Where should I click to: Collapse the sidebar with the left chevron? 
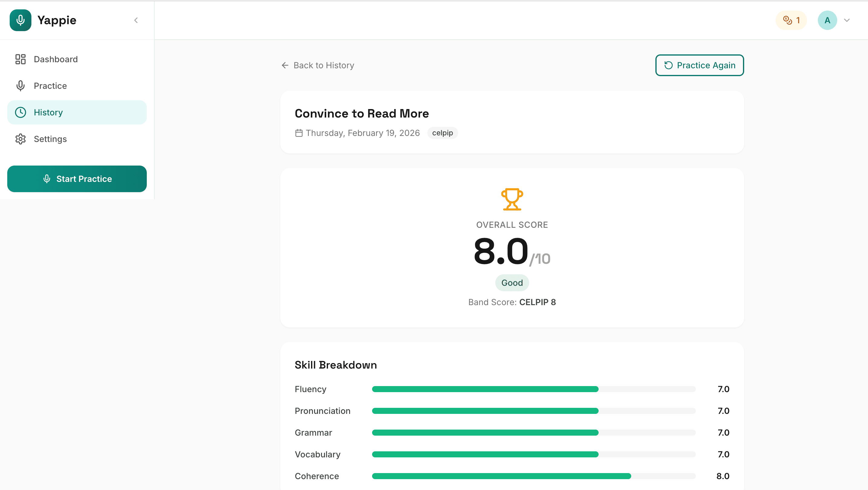click(x=136, y=20)
